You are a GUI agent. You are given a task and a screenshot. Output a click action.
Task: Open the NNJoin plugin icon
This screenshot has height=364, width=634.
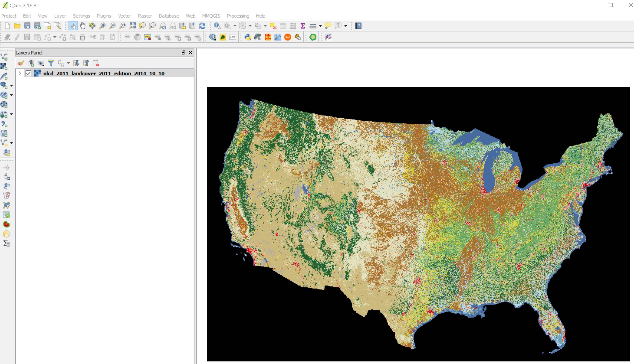268,37
